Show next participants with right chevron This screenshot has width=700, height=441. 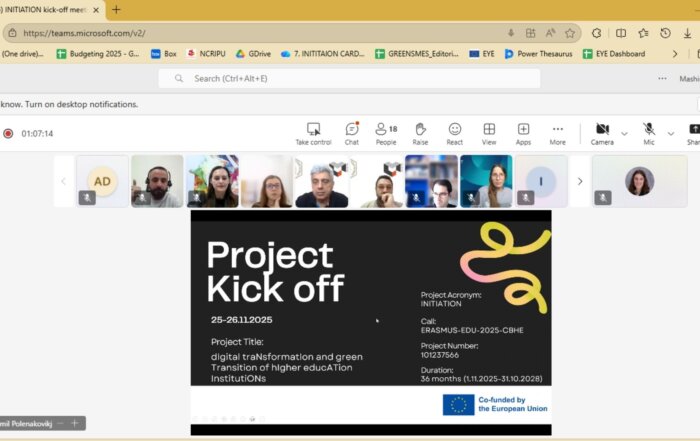(579, 181)
